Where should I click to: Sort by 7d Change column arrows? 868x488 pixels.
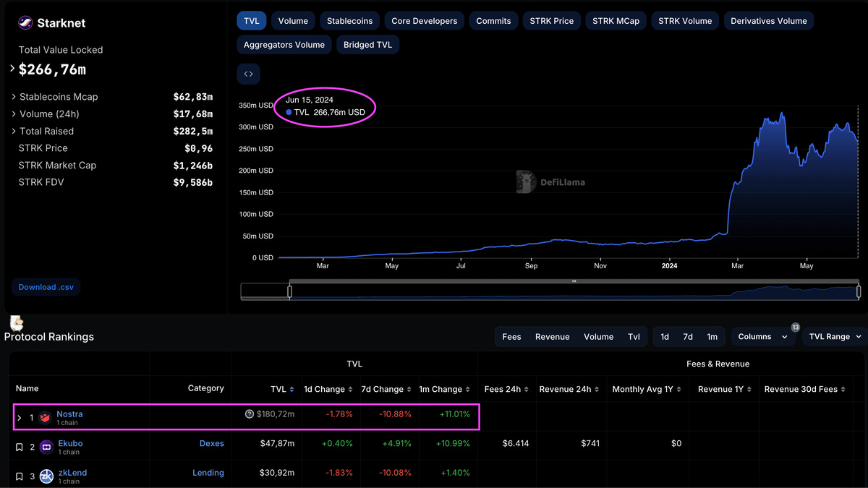tap(409, 389)
